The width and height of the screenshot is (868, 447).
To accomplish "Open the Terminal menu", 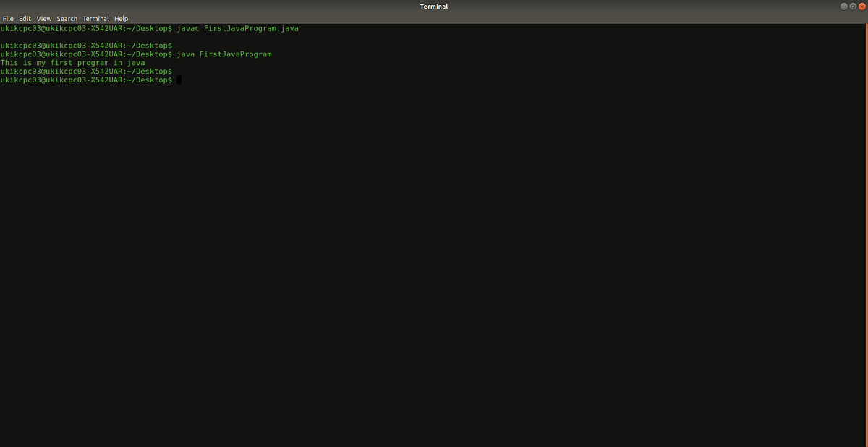I will [x=95, y=18].
